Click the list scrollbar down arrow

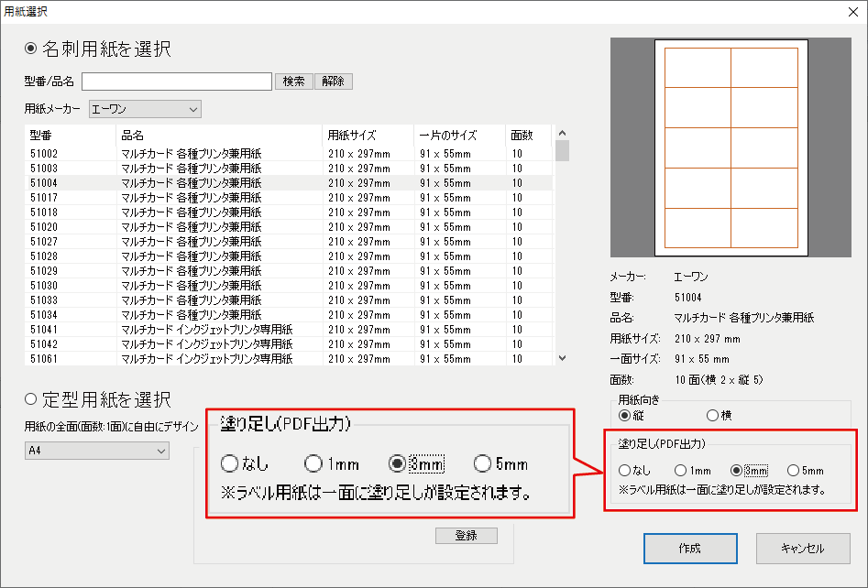tap(563, 358)
